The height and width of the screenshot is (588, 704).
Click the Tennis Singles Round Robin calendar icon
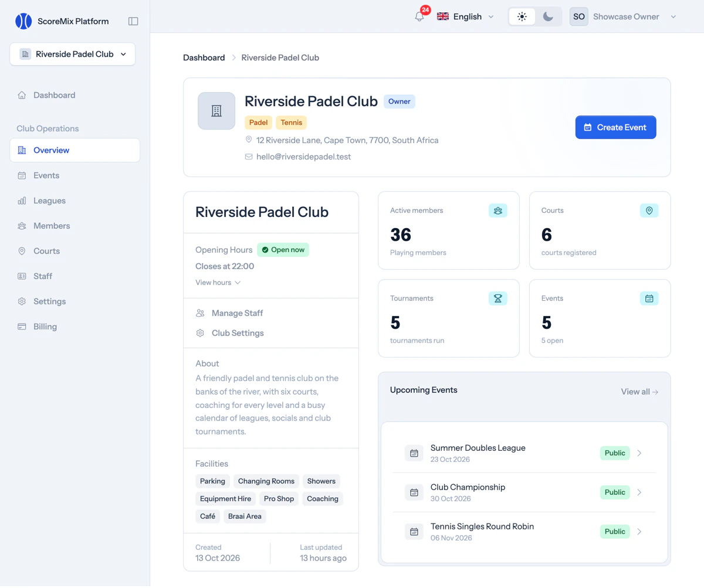(x=414, y=532)
